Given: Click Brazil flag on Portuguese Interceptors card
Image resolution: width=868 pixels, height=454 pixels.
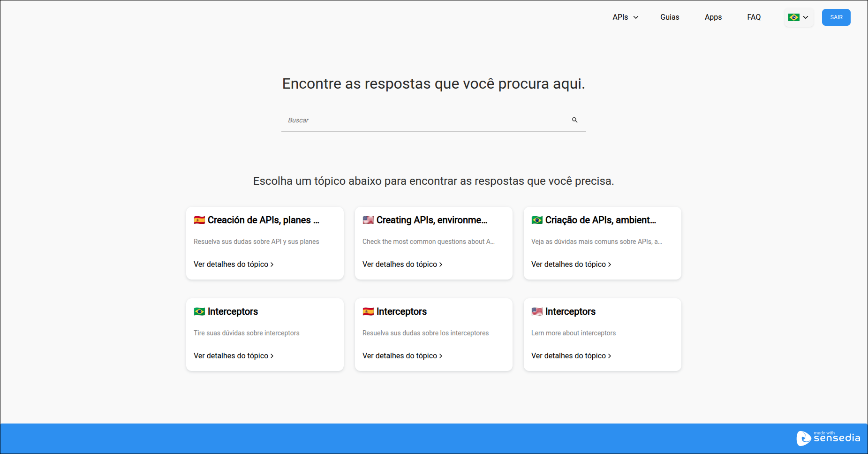Looking at the screenshot, I should [199, 311].
